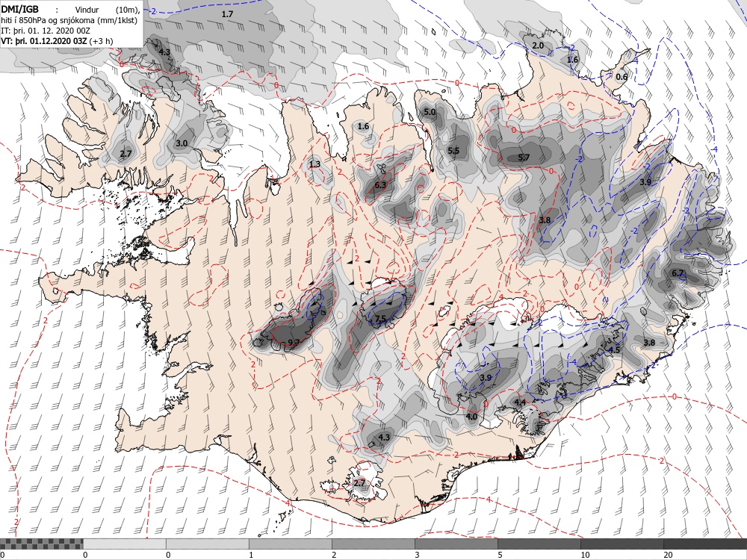
Task: Select the 3.0 snowfall label
Action: [182, 143]
